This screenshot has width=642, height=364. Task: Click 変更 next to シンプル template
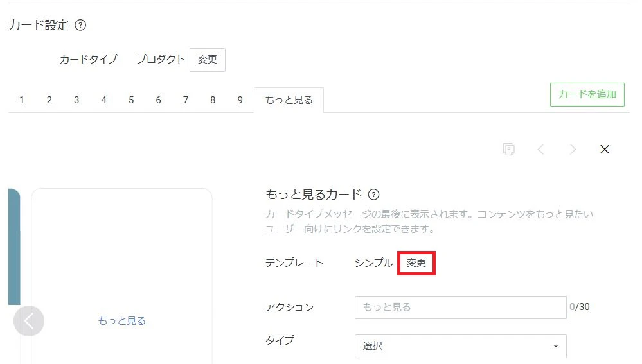[416, 263]
